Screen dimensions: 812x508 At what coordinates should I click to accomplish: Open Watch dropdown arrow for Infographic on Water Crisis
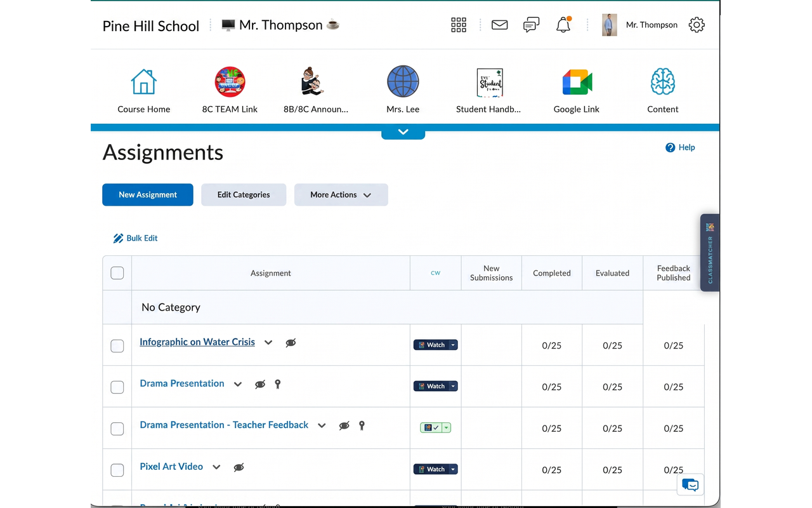coord(453,345)
